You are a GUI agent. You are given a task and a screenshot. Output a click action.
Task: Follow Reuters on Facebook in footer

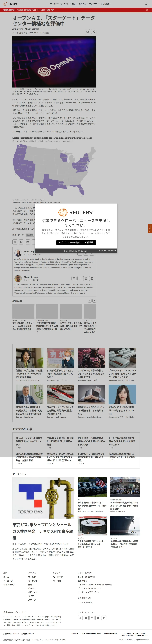86,618
